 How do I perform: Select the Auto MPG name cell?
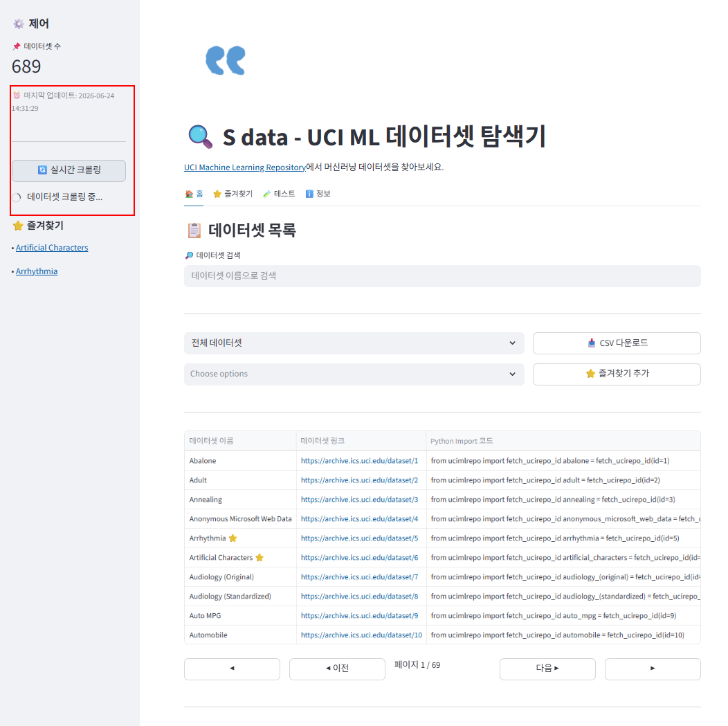click(x=240, y=615)
